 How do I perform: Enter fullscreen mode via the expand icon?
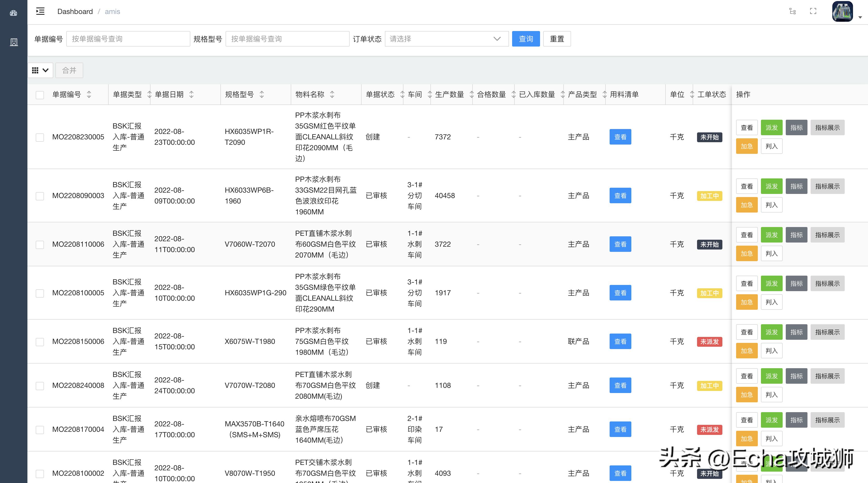coord(813,11)
